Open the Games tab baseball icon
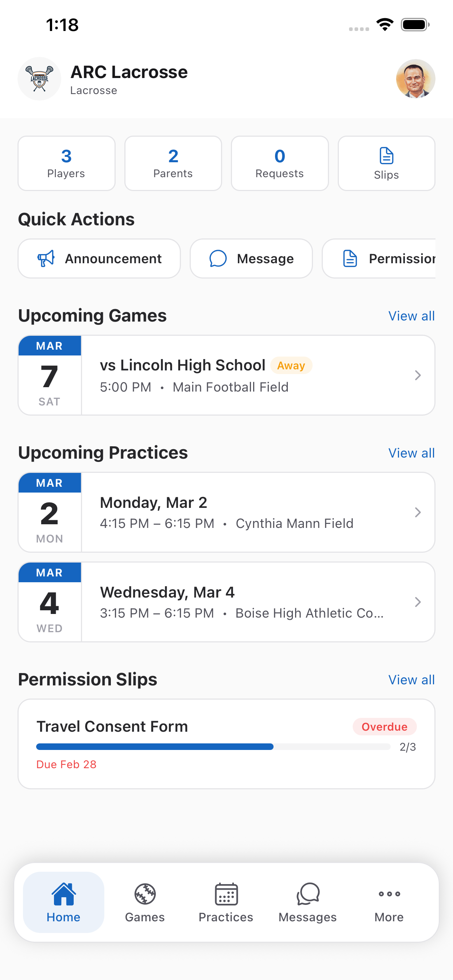 coord(145,894)
